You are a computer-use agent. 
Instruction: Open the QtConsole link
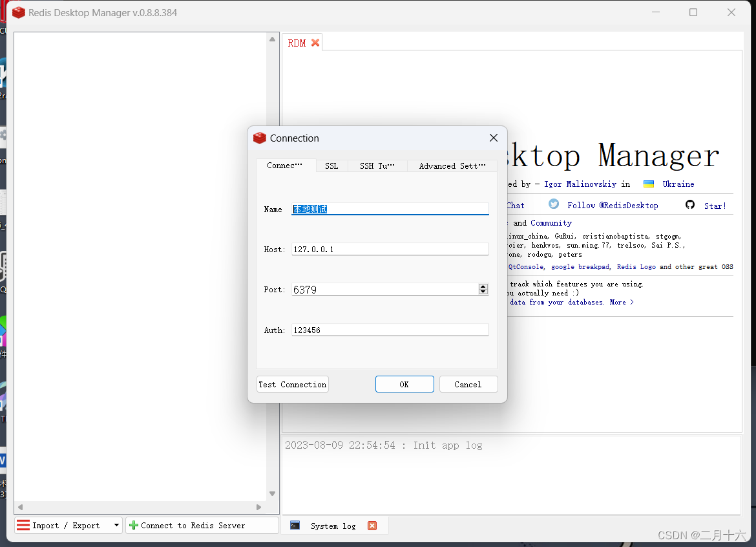(526, 267)
